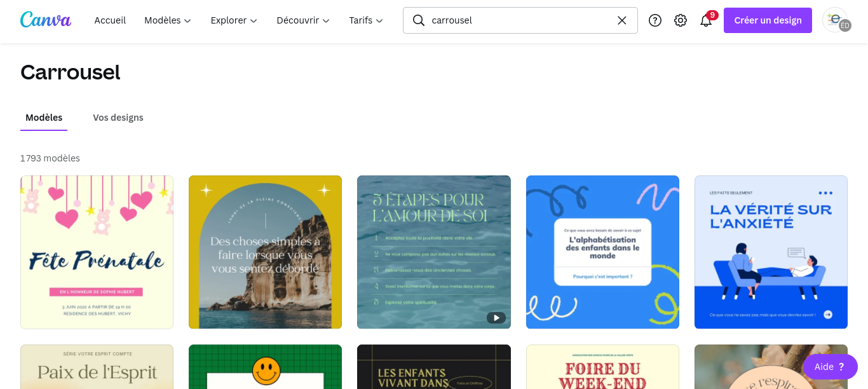
Task: Open the Foire du week-end template
Action: pyautogui.click(x=602, y=367)
